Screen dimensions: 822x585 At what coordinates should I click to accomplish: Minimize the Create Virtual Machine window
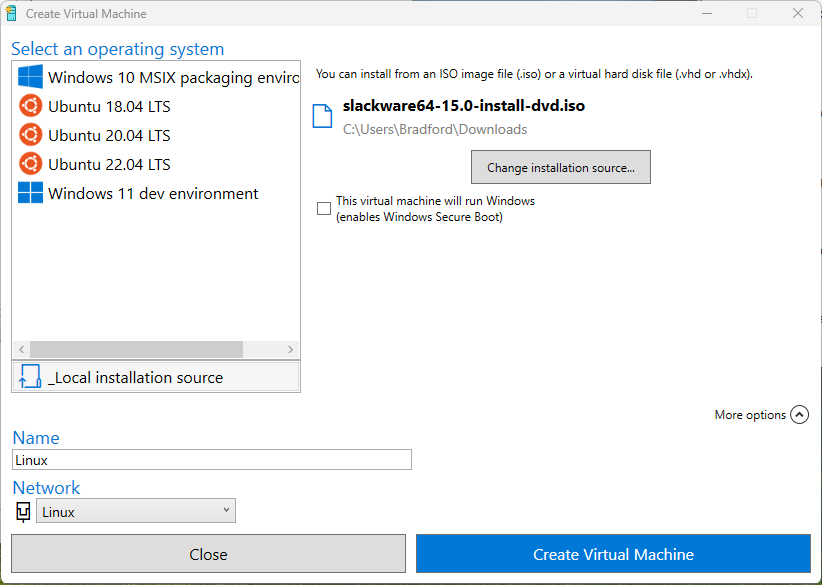(707, 13)
